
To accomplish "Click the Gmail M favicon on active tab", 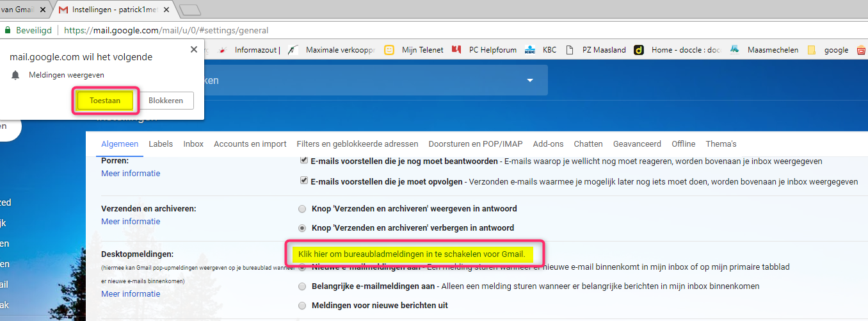I will (x=63, y=10).
